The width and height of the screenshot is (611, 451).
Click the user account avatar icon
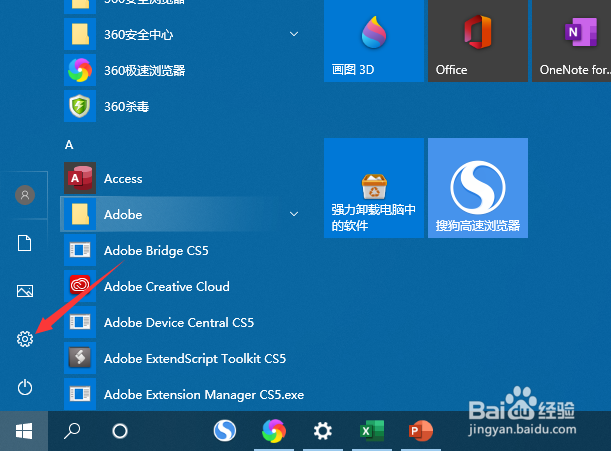pyautogui.click(x=25, y=195)
